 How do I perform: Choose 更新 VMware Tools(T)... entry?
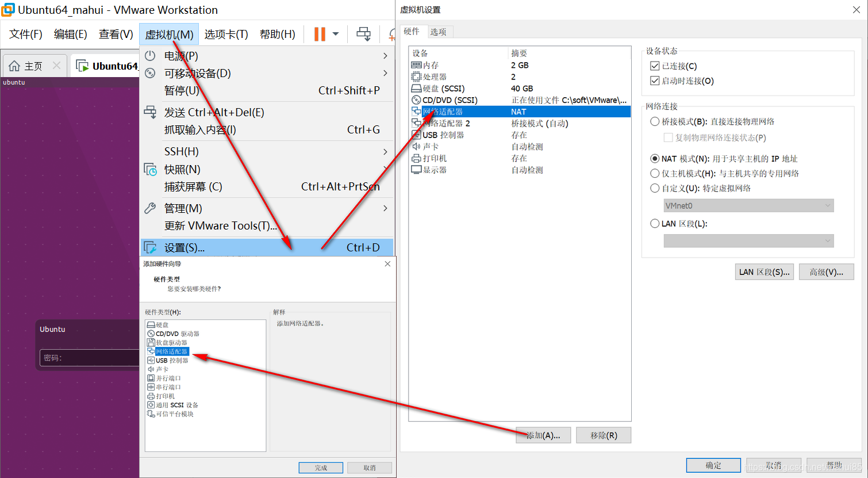(x=268, y=225)
